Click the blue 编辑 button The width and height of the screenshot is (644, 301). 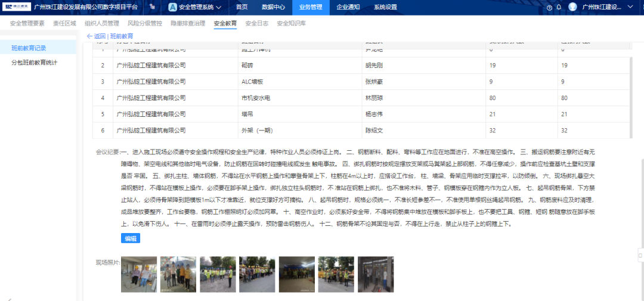coord(131,238)
